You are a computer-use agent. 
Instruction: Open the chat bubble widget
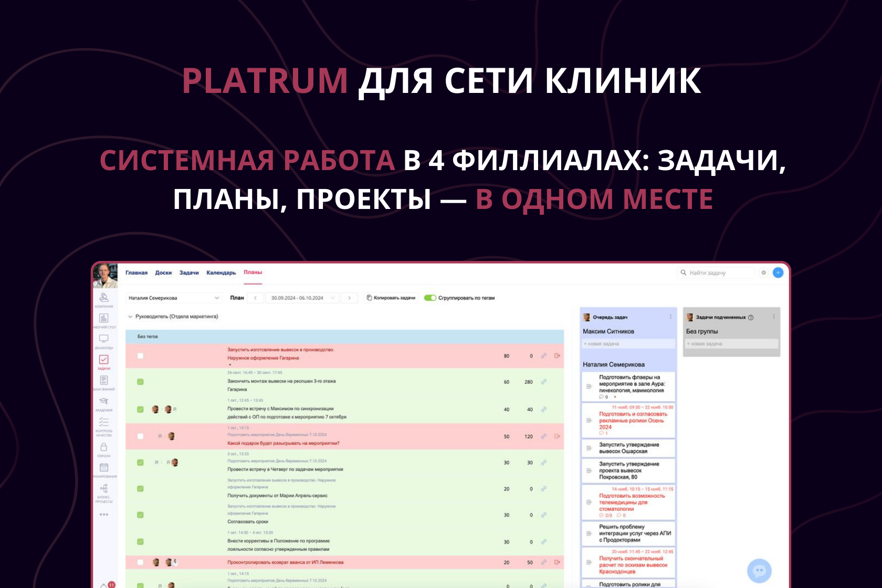click(759, 571)
